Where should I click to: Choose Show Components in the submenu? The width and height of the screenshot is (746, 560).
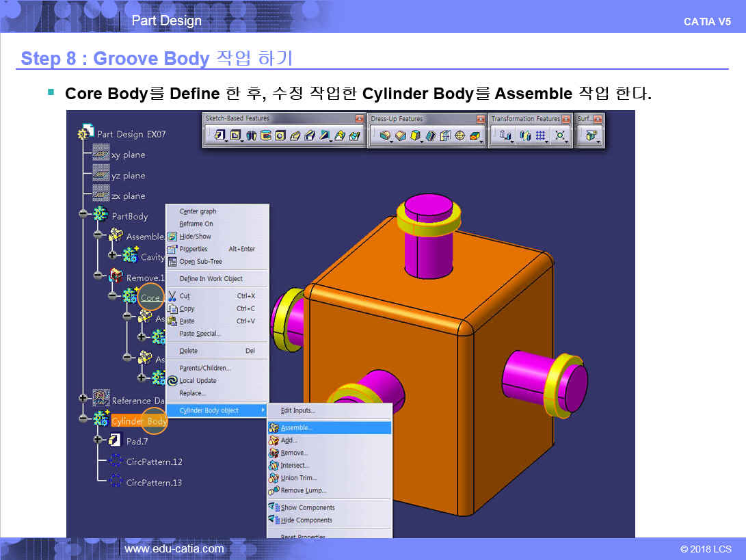pos(307,507)
